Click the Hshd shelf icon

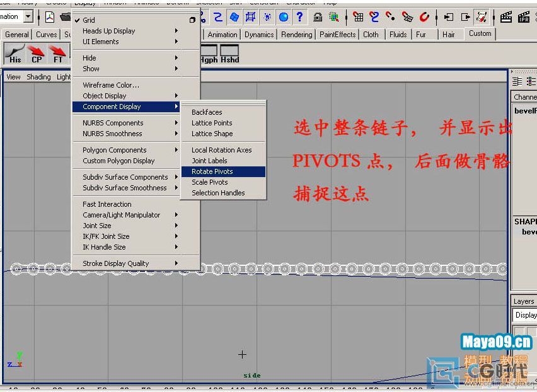pos(229,54)
